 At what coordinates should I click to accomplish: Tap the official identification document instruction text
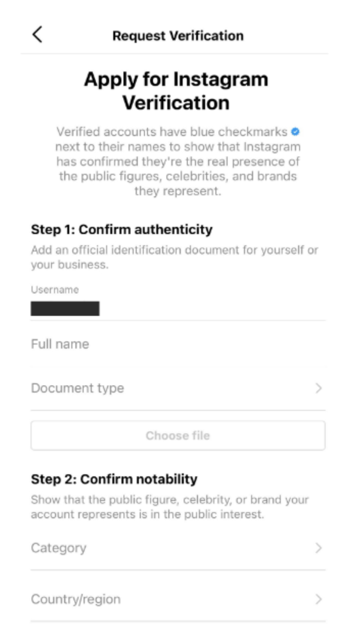175,257
